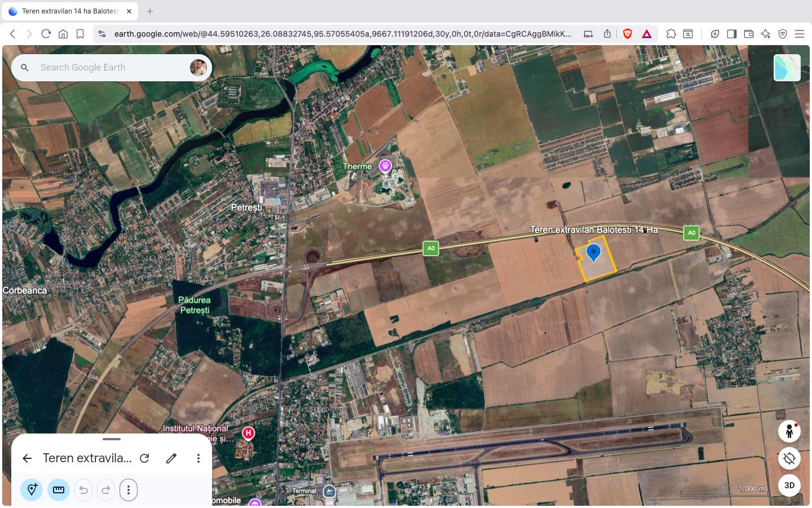This screenshot has height=508, width=812.
Task: Open the browser hamburger menu
Action: click(800, 34)
